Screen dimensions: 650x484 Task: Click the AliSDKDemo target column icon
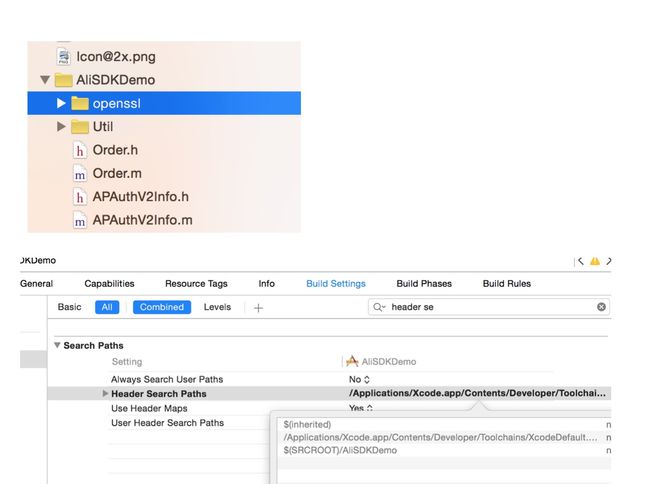352,361
